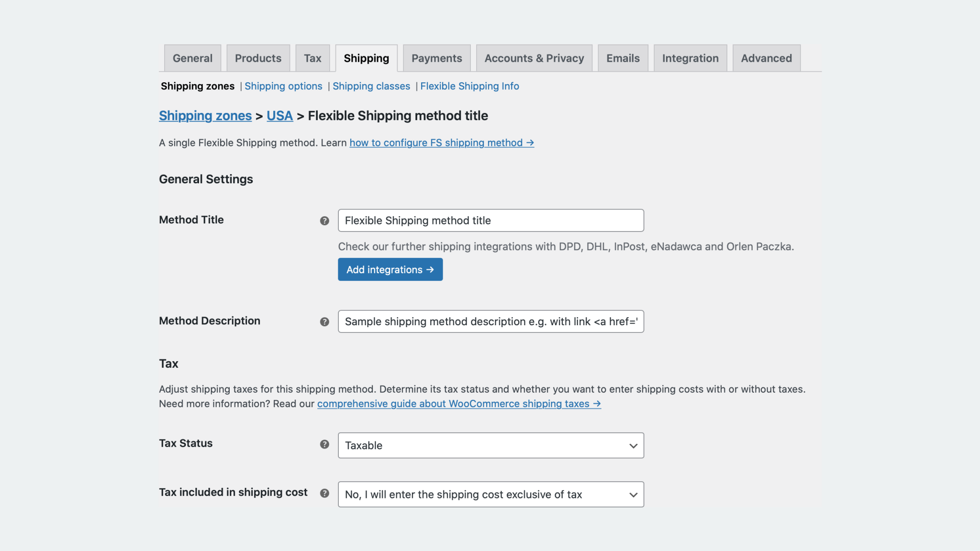Switch to the Payments tab
The image size is (980, 551).
[436, 58]
